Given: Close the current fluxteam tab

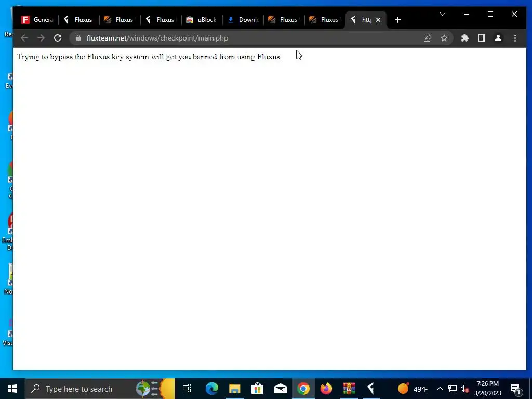Looking at the screenshot, I should pyautogui.click(x=378, y=20).
